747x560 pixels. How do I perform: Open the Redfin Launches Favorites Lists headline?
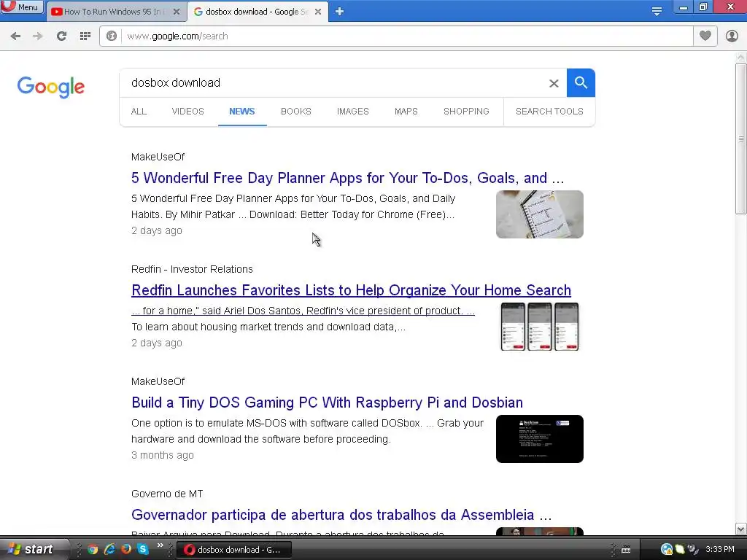351,290
